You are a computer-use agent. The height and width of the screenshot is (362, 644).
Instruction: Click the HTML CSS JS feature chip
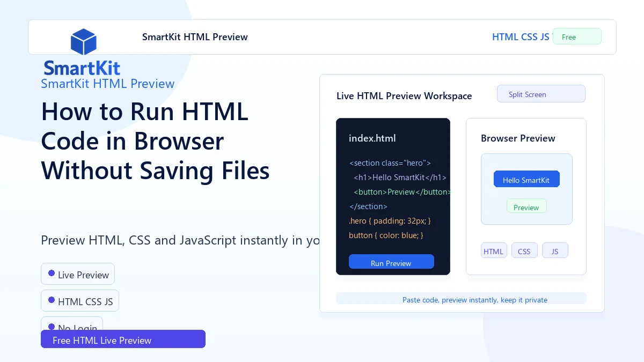click(x=80, y=301)
